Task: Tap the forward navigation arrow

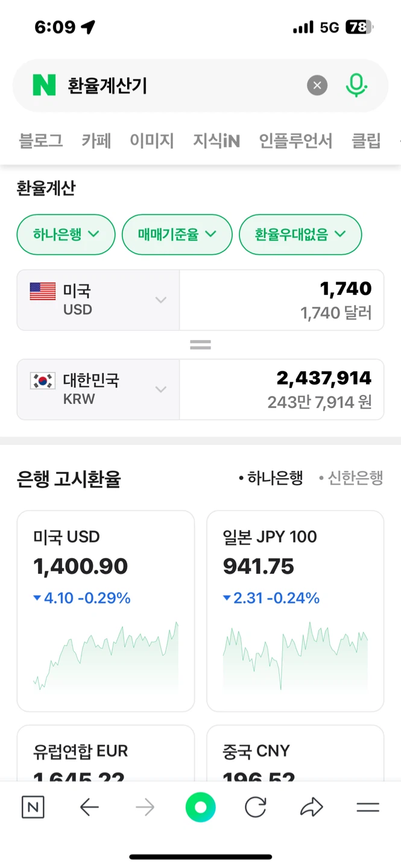Action: click(x=145, y=807)
